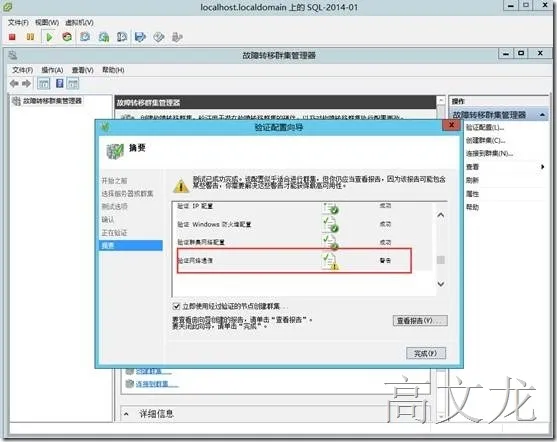557x442 pixels.
Task: Click 完成(F) button in the wizard
Action: [x=426, y=354]
